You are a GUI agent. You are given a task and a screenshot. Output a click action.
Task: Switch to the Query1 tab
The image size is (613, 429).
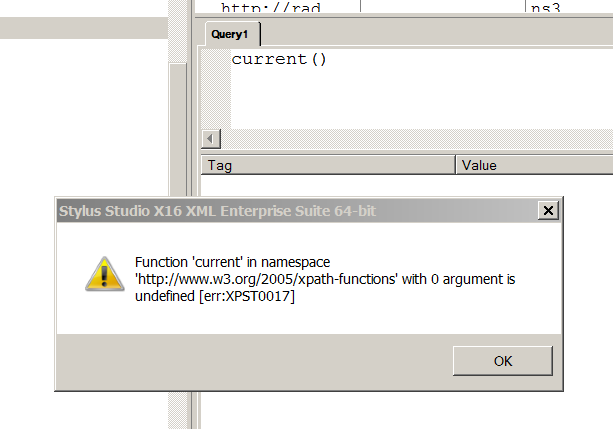pyautogui.click(x=230, y=34)
